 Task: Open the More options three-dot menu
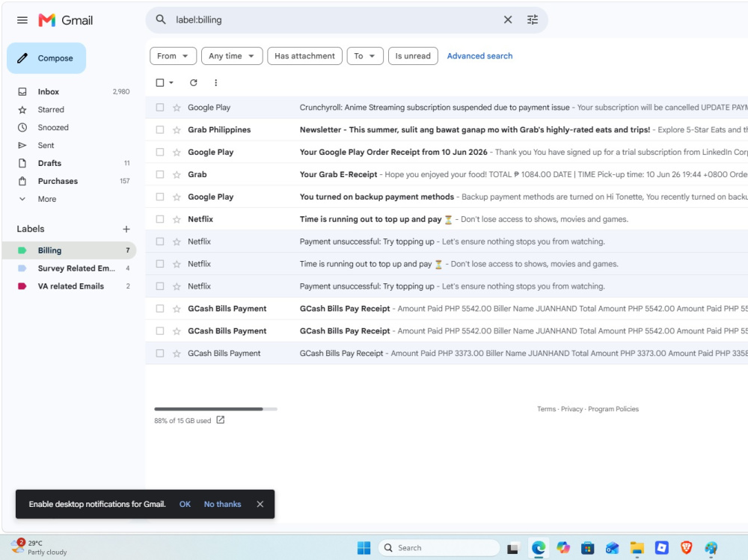tap(215, 82)
